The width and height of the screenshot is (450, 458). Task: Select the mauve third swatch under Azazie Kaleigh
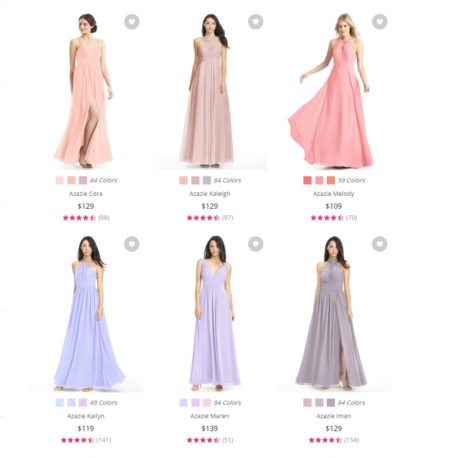point(207,180)
